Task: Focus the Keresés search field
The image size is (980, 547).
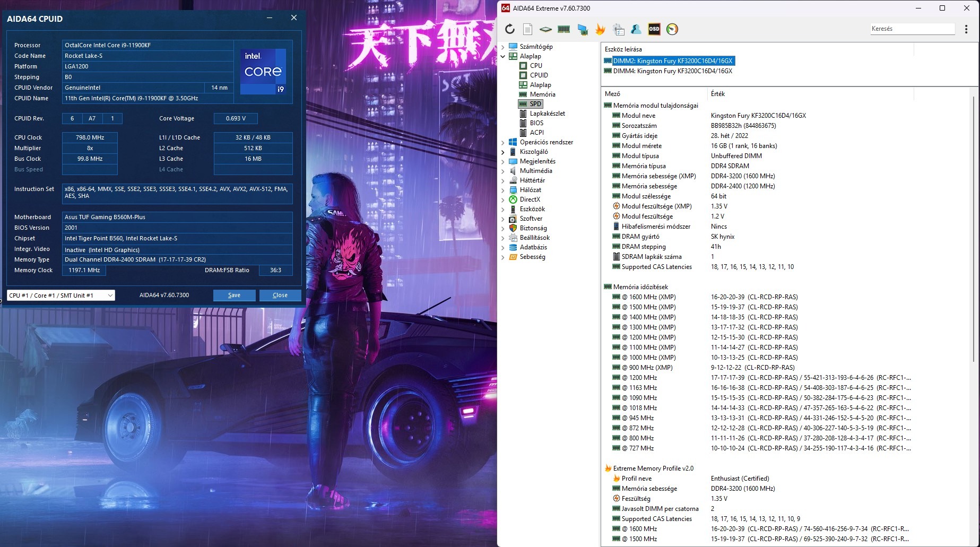Action: (x=912, y=29)
